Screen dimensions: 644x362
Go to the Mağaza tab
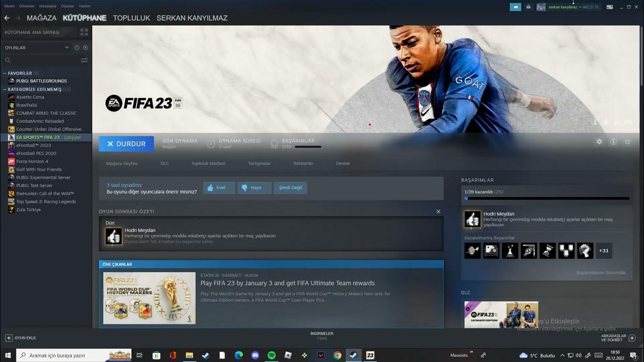pos(41,18)
